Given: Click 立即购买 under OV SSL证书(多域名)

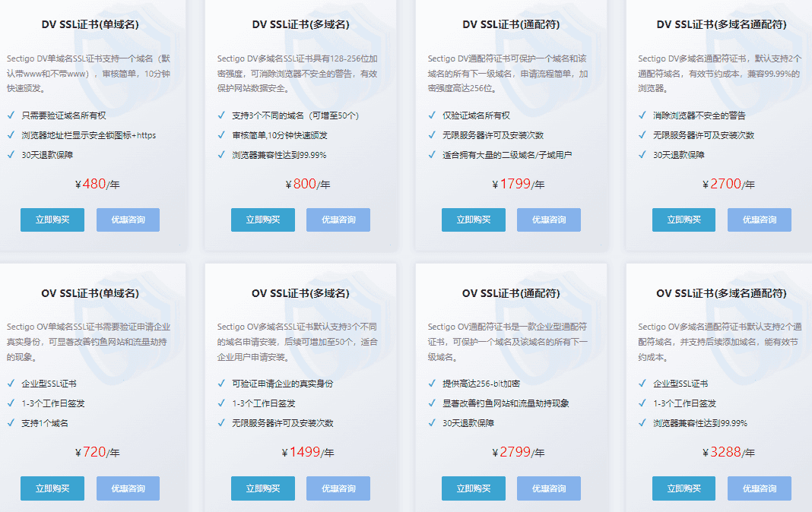Looking at the screenshot, I should point(262,488).
